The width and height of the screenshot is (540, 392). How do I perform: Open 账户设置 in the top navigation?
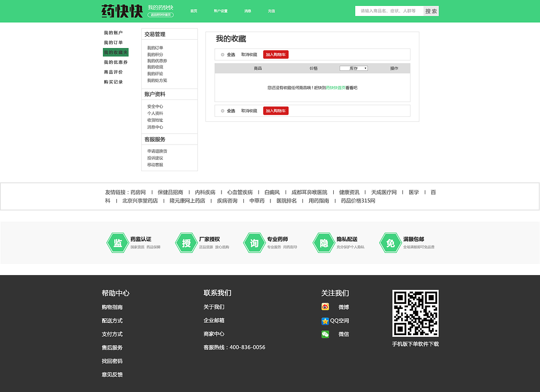pyautogui.click(x=221, y=11)
